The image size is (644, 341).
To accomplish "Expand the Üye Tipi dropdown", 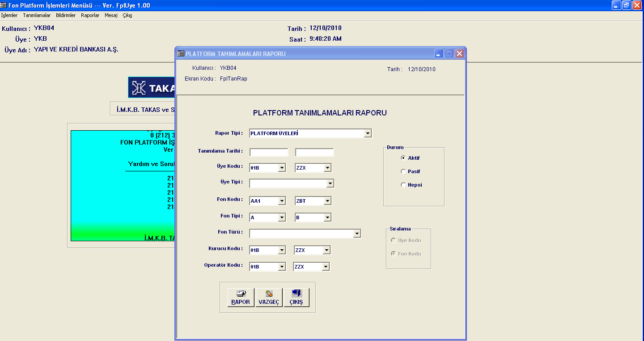I will click(x=330, y=183).
